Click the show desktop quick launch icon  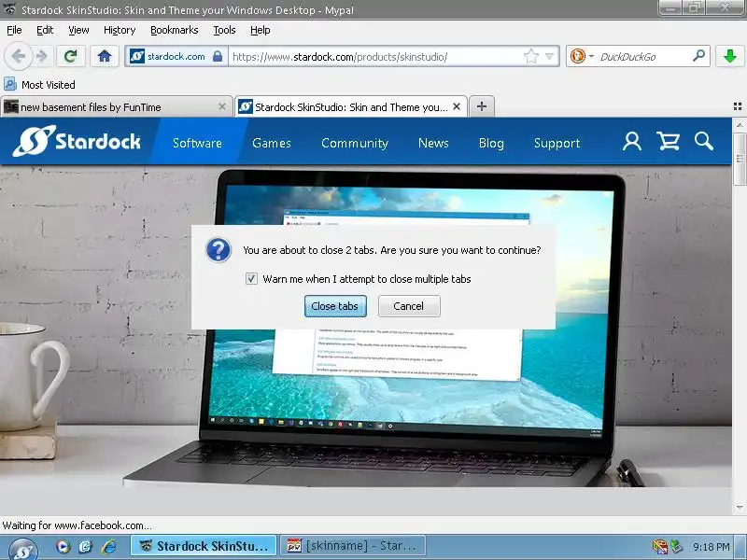click(x=86, y=546)
